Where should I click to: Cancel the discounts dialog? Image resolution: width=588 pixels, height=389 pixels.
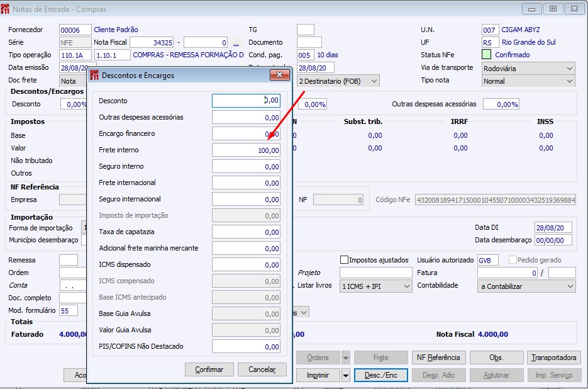click(x=262, y=369)
